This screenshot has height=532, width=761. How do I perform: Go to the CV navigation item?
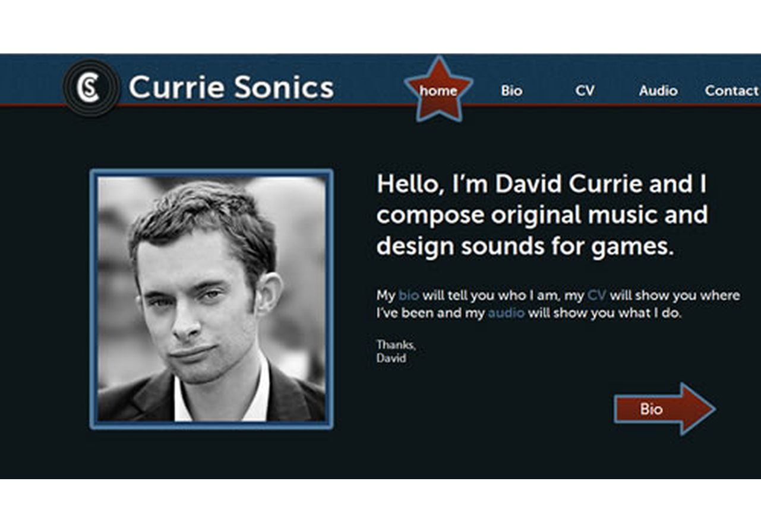click(x=585, y=91)
